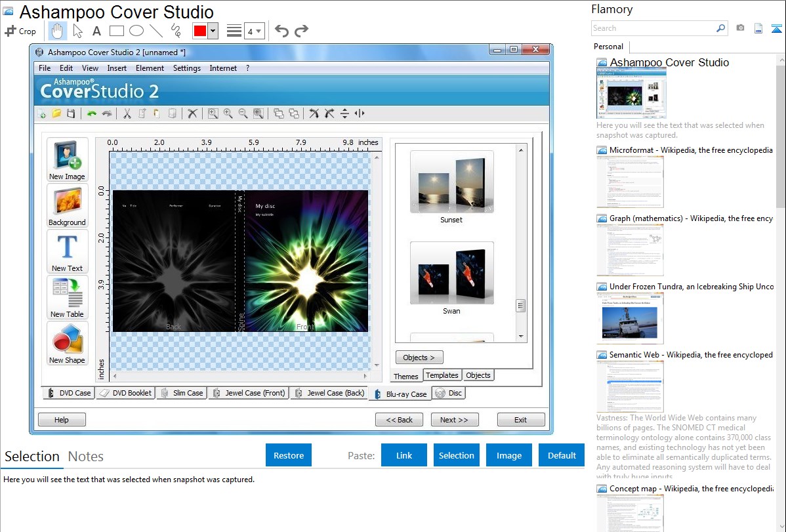786x532 pixels.
Task: Open the Settings menu
Action: [187, 68]
